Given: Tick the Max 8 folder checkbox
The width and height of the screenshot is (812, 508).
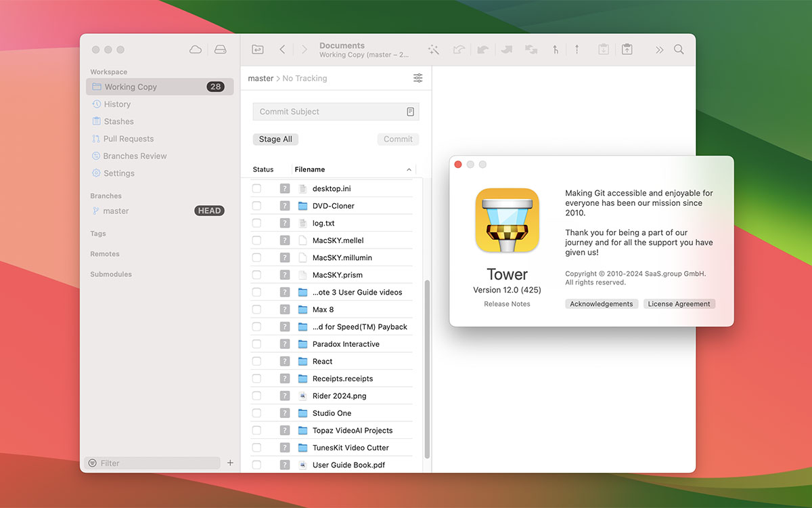Looking at the screenshot, I should (x=256, y=310).
